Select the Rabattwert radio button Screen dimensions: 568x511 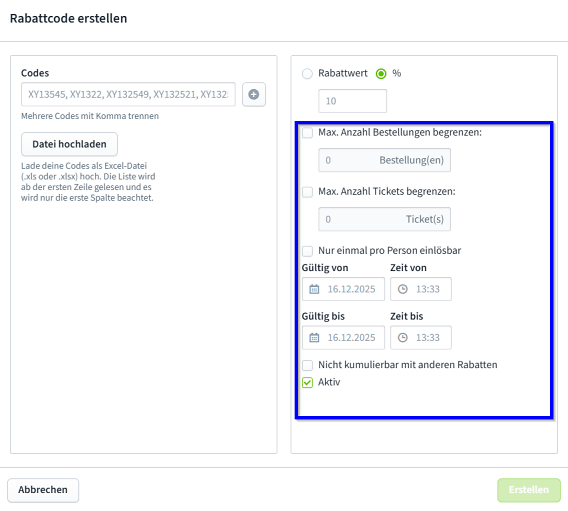tap(307, 74)
